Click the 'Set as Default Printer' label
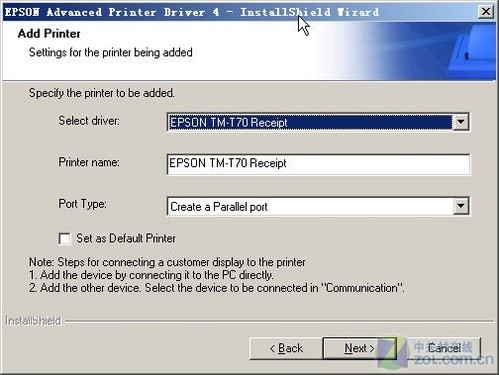 tap(126, 238)
